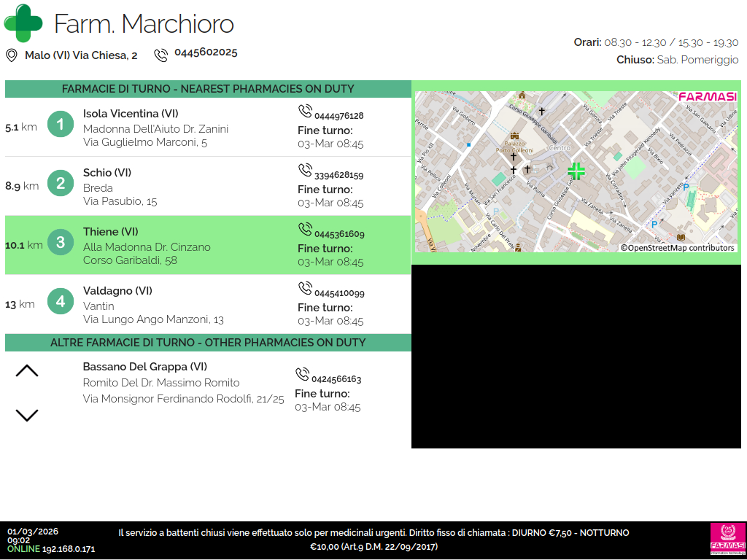The width and height of the screenshot is (747, 560).
Task: Open the Schio (VI) pharmacy entry
Action: pos(107,173)
